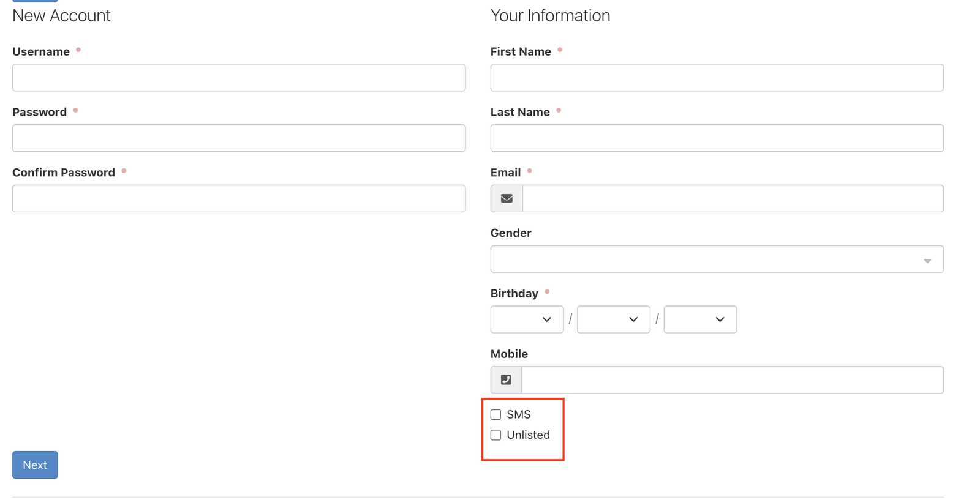The height and width of the screenshot is (500, 980).
Task: Click the 'Last Name' field label
Action: coord(520,112)
